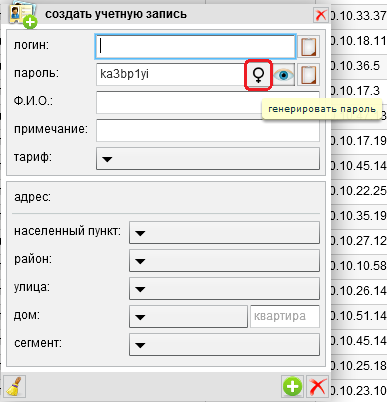The height and width of the screenshot is (402, 387).
Task: Focus the логин input field
Action: pos(195,46)
